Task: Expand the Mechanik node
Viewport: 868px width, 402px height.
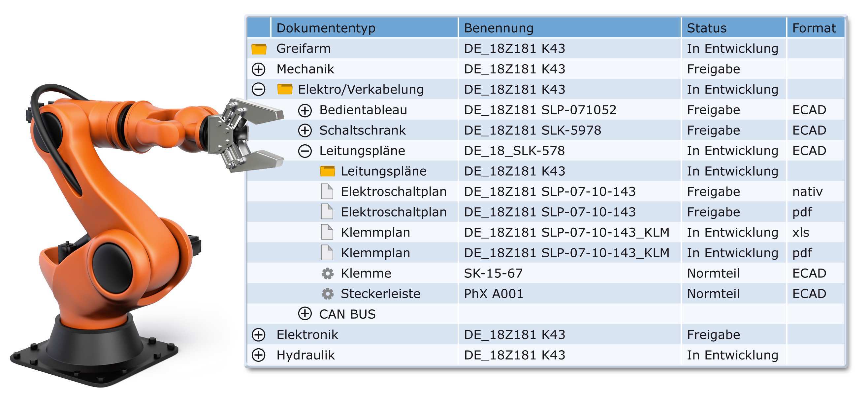Action: (x=258, y=69)
